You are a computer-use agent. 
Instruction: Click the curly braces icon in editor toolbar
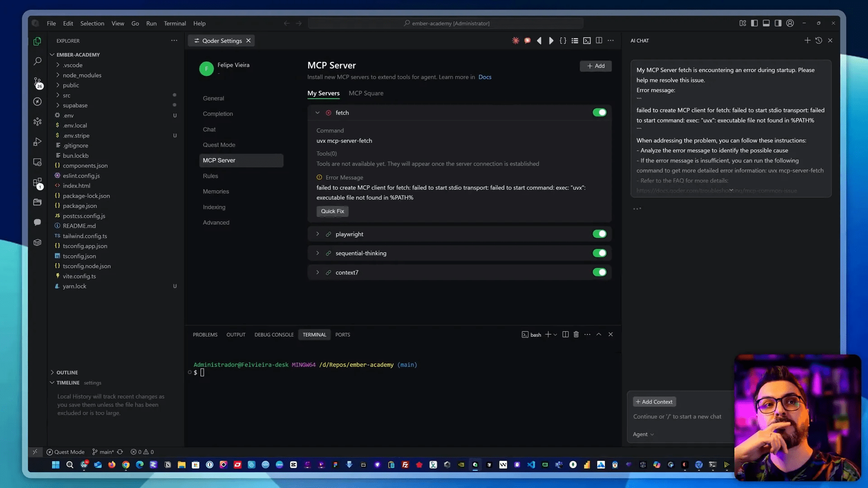(563, 41)
